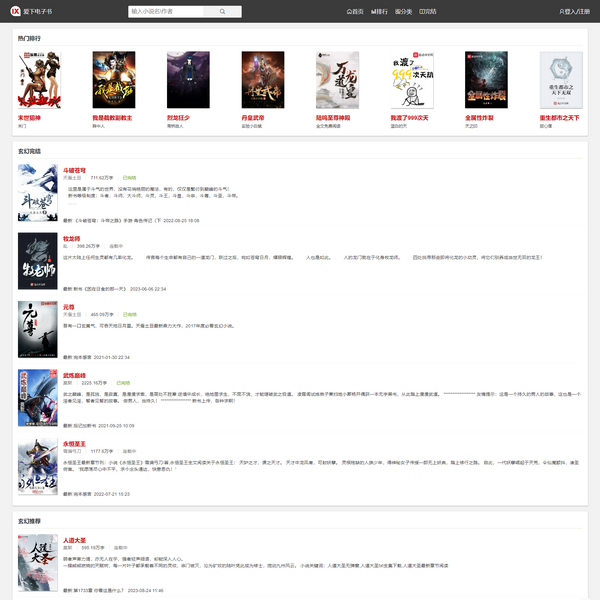Click the 爱下电子书 site logo icon

[16, 11]
